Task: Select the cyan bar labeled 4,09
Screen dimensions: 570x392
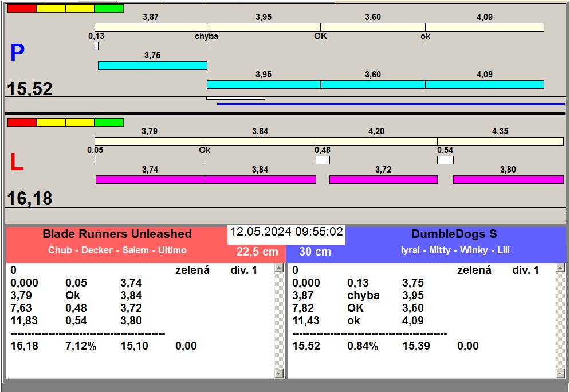Action: point(485,84)
